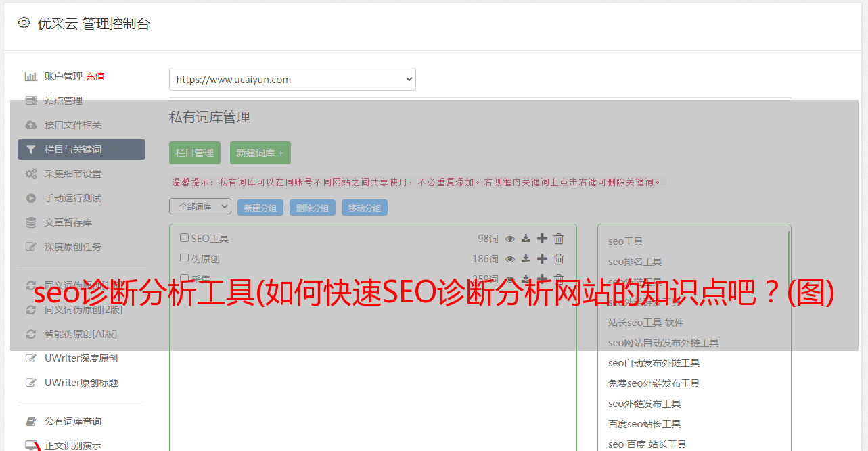Open 文章暂存库 in the sidebar
The image size is (868, 451).
tap(68, 222)
